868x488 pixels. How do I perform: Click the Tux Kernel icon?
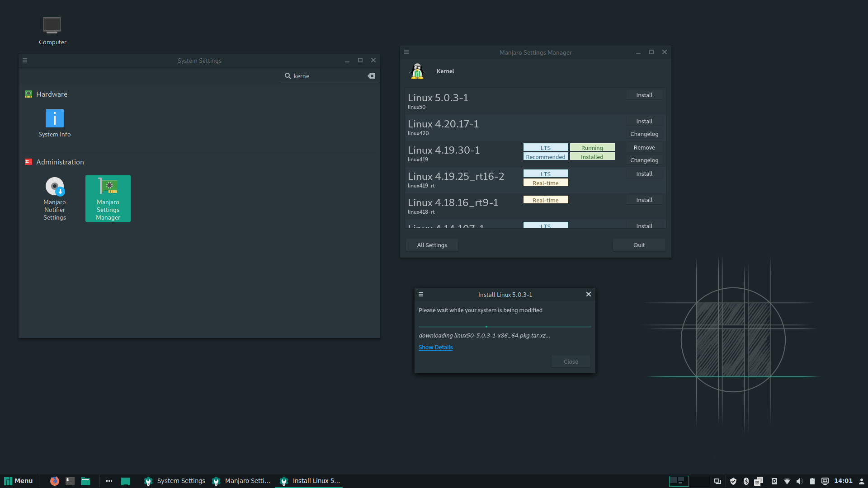pos(417,71)
